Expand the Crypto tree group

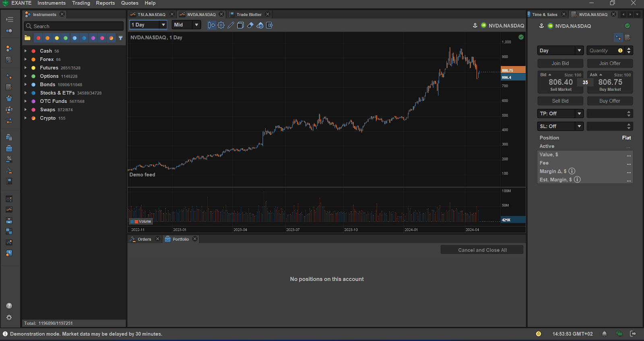[x=25, y=118]
